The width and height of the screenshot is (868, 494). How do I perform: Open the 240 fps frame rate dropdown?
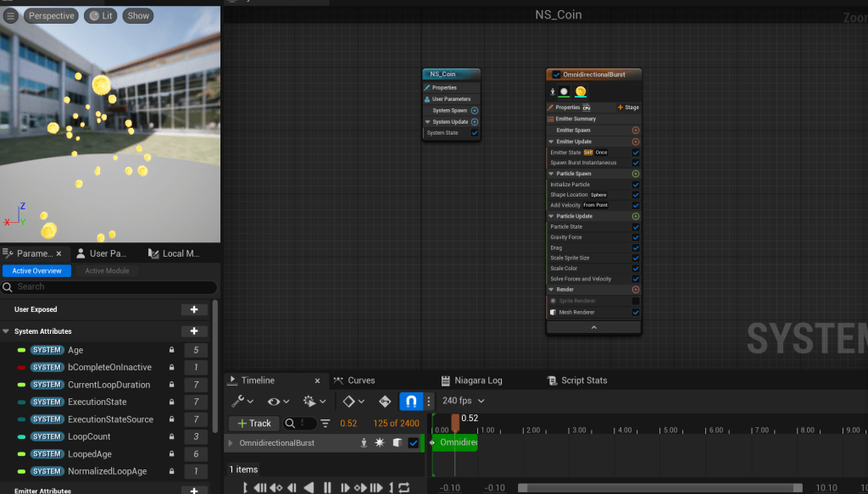pyautogui.click(x=464, y=401)
